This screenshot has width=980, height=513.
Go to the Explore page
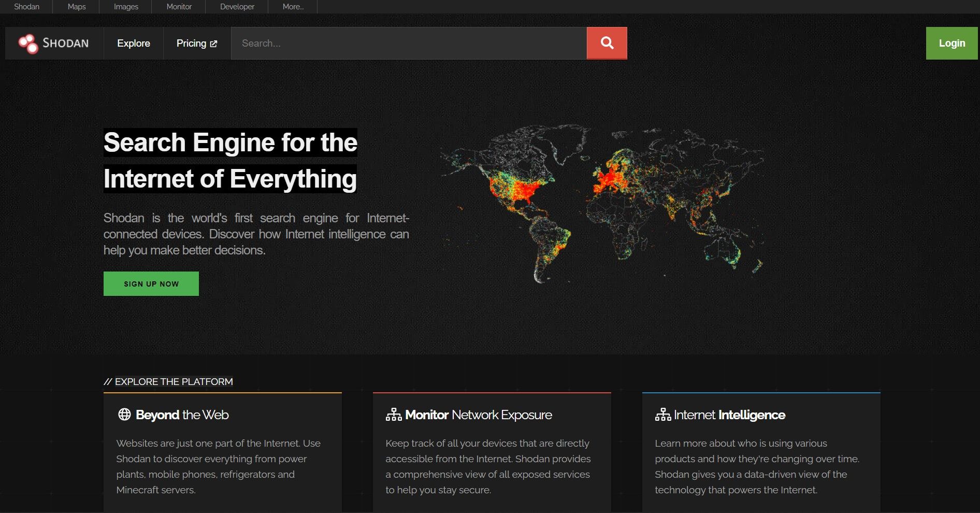(134, 43)
